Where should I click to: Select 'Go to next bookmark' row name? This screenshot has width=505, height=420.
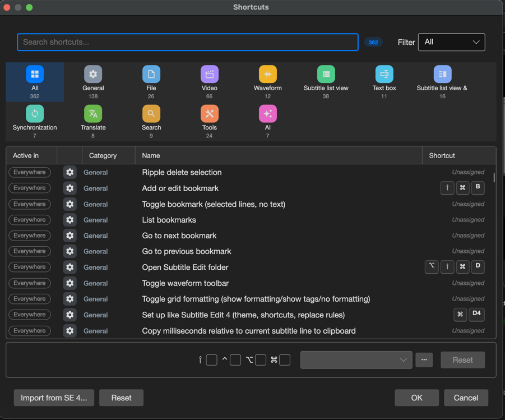tap(179, 236)
